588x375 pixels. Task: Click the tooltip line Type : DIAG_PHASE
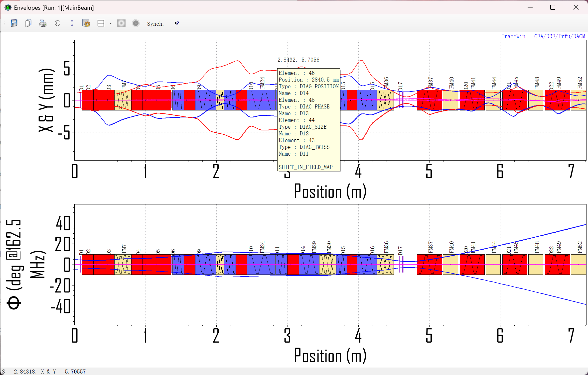tap(304, 106)
